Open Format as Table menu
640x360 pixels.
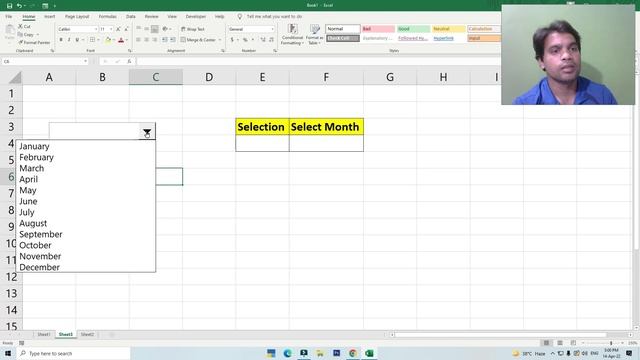(x=315, y=34)
